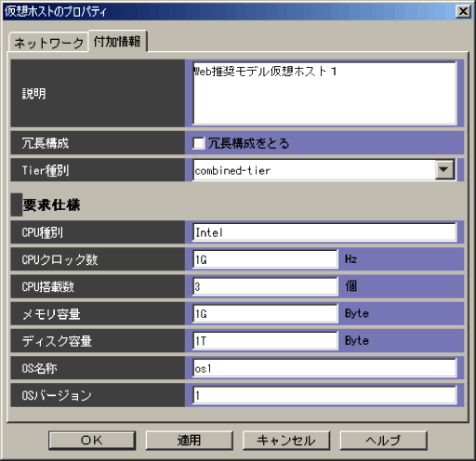Confirm with the OK button
476x461 pixels.
pos(92,441)
